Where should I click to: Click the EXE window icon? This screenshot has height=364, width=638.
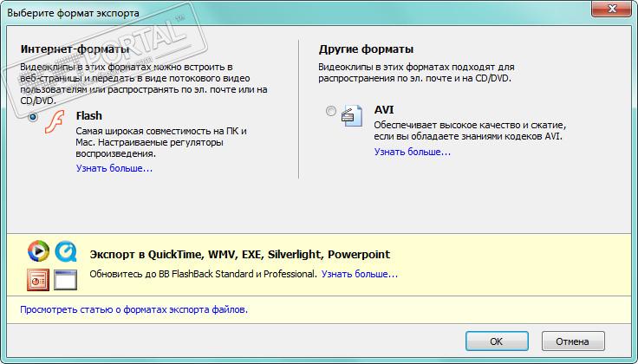66,279
